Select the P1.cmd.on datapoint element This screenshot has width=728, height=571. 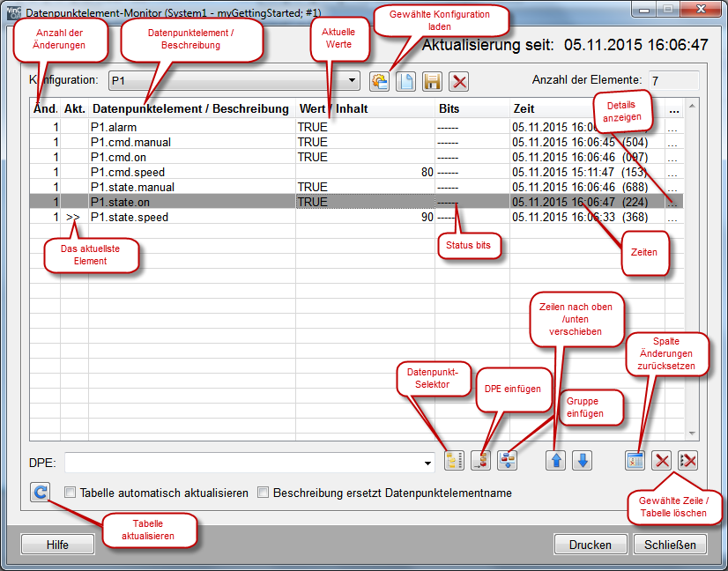118,157
